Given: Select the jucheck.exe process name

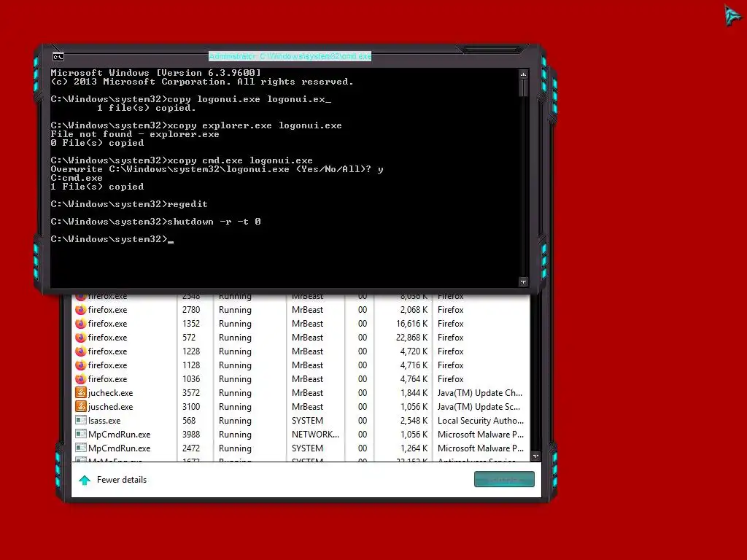Looking at the screenshot, I should click(111, 393).
